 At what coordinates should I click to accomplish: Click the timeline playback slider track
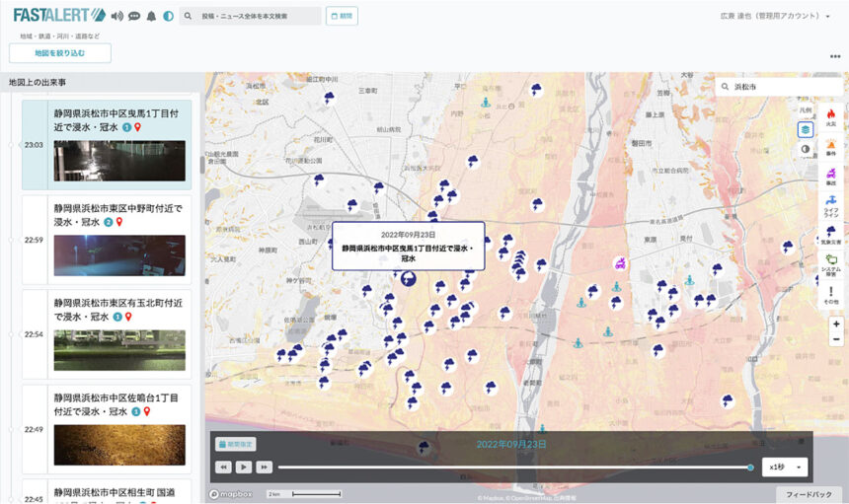(x=513, y=468)
